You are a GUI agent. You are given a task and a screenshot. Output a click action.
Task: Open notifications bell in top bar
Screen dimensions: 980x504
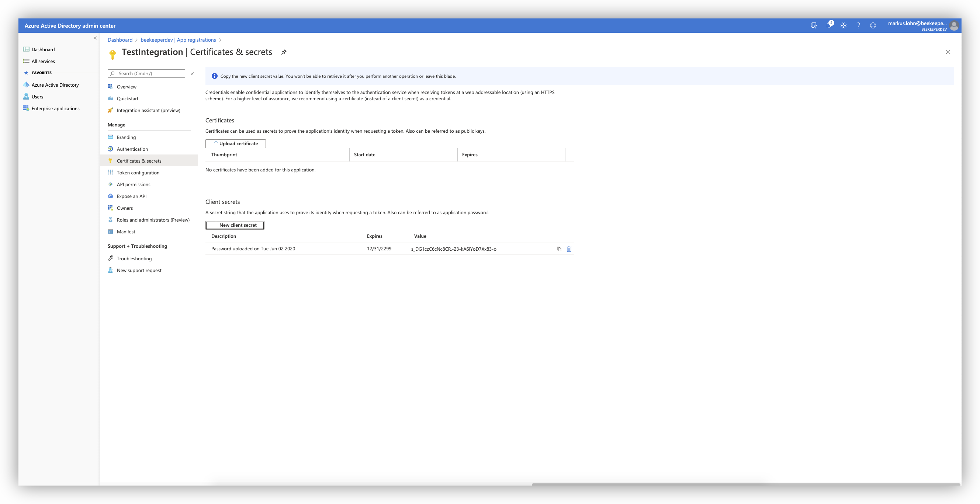click(829, 25)
